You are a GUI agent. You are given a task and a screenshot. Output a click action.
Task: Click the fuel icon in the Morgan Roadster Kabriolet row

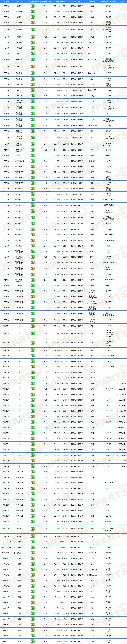32,553
